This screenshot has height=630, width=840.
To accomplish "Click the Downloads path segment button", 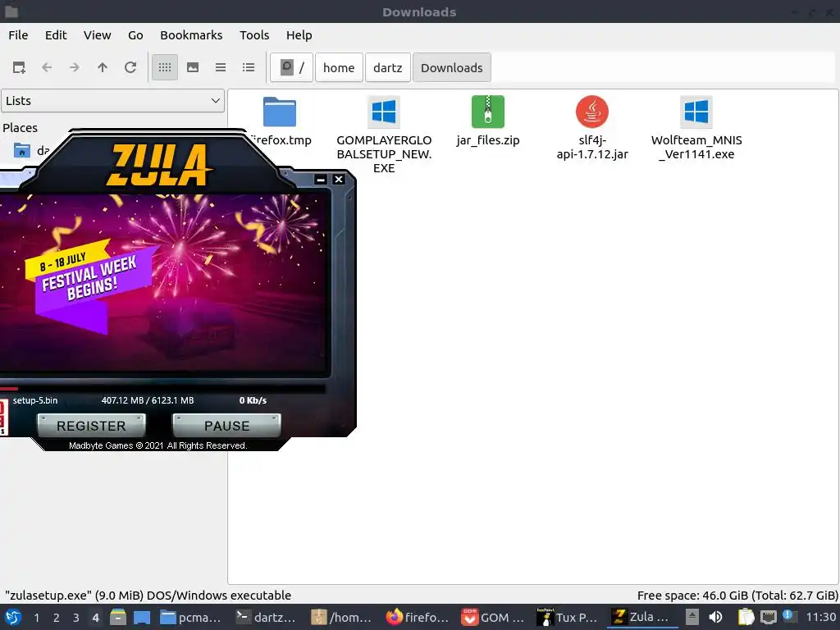I will [452, 67].
